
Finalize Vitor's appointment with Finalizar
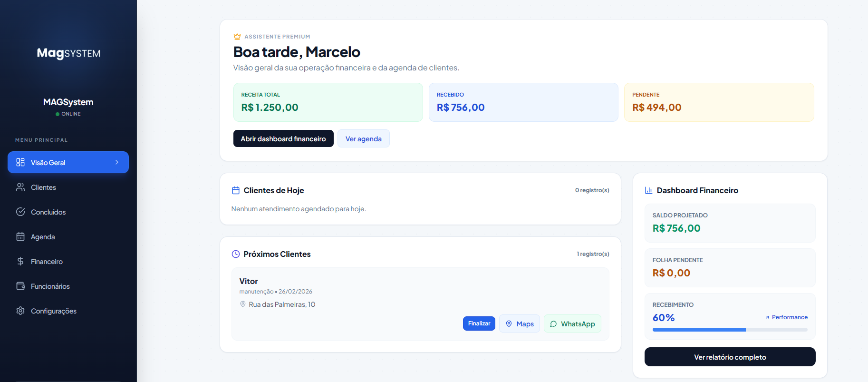click(x=479, y=323)
